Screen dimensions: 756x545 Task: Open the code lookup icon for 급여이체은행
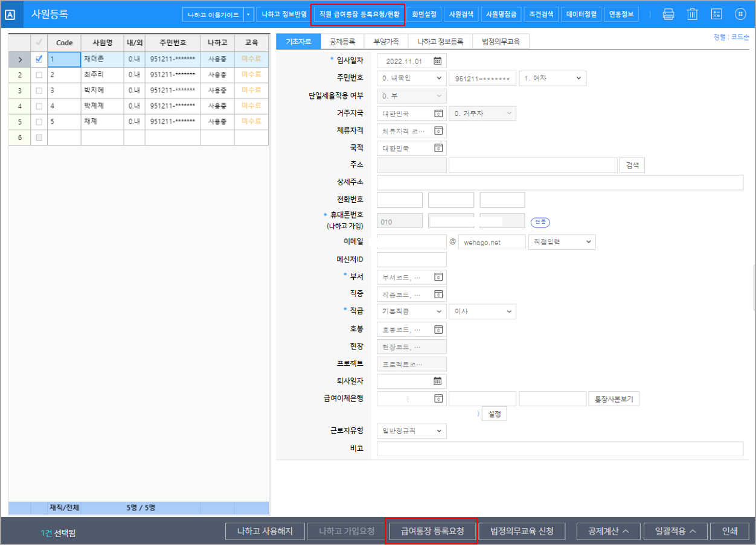coord(439,399)
